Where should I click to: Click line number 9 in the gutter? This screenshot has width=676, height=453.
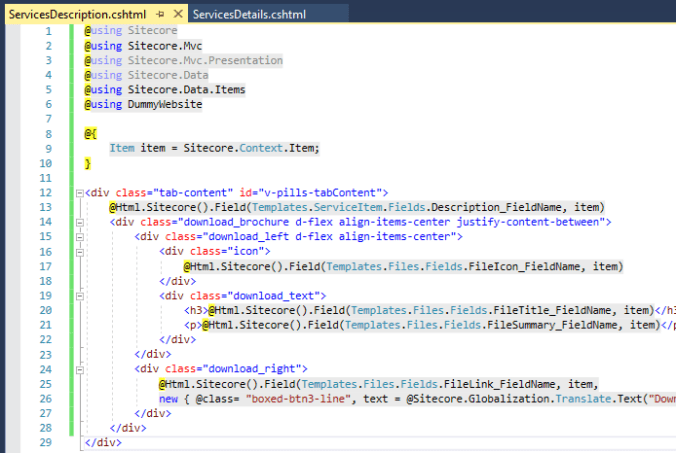pos(48,148)
